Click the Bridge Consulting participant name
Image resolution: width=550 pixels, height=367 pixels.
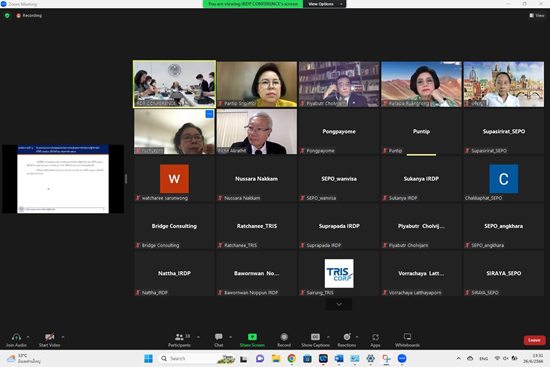click(x=174, y=226)
